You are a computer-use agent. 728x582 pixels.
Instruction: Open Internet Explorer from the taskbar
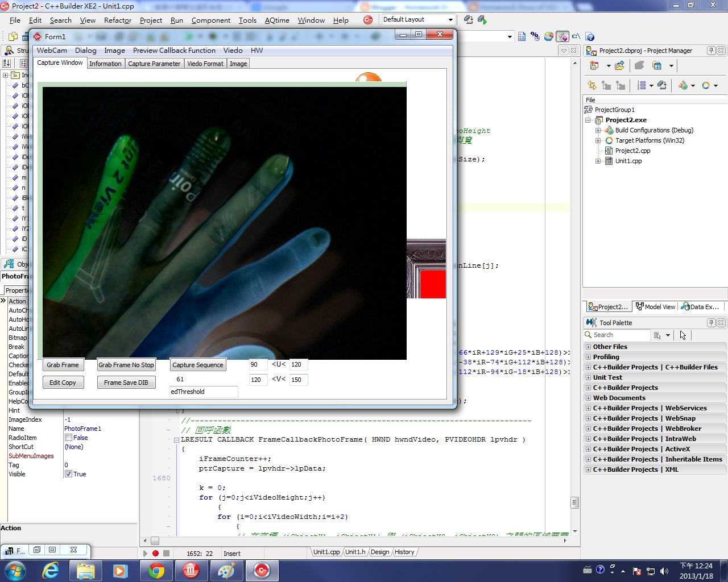point(51,570)
